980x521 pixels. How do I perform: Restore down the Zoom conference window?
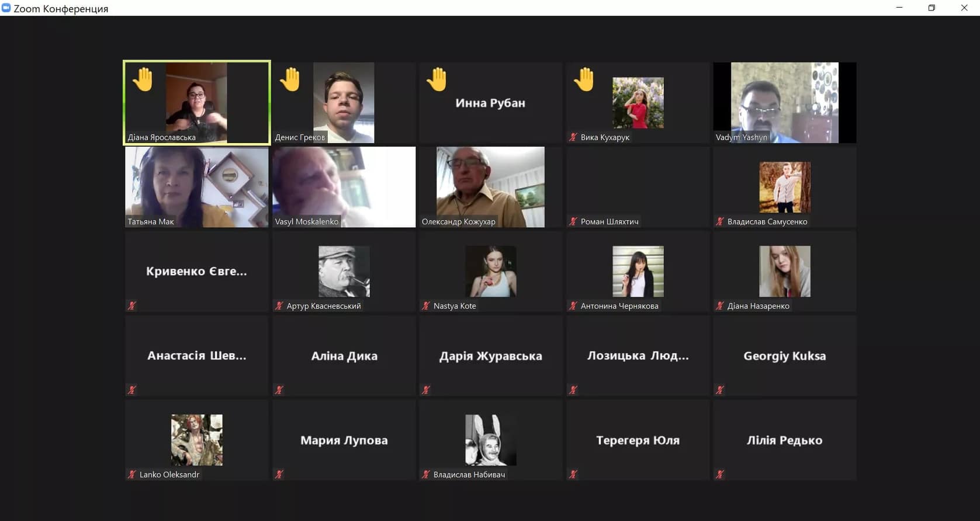931,8
